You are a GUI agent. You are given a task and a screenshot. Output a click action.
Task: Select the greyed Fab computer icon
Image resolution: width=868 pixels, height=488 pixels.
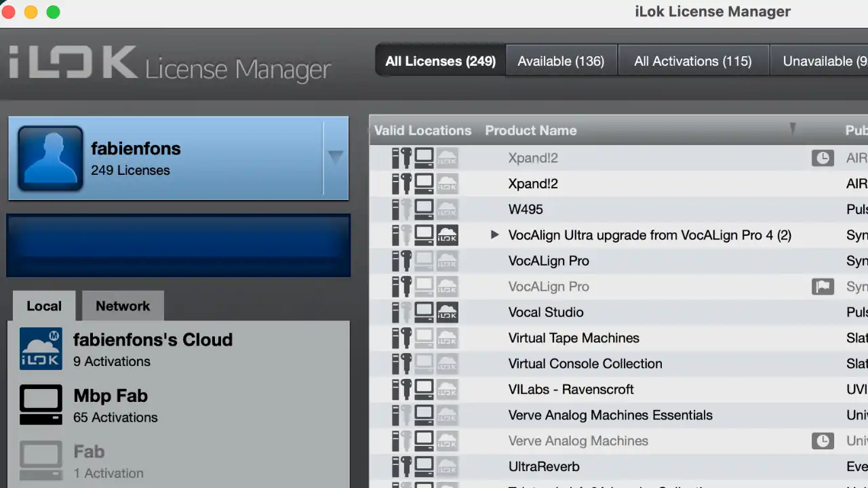41,461
